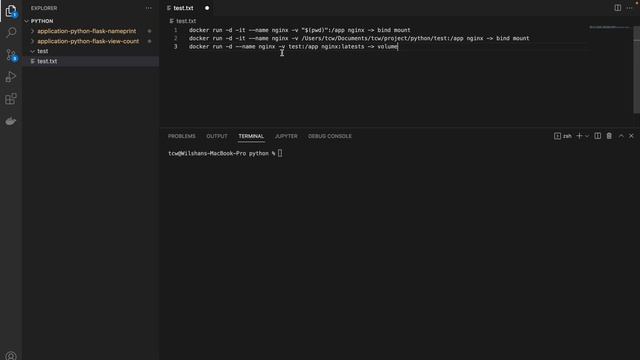This screenshot has height=360, width=640.
Task: Open the Extensions view icon
Action: coord(11,99)
